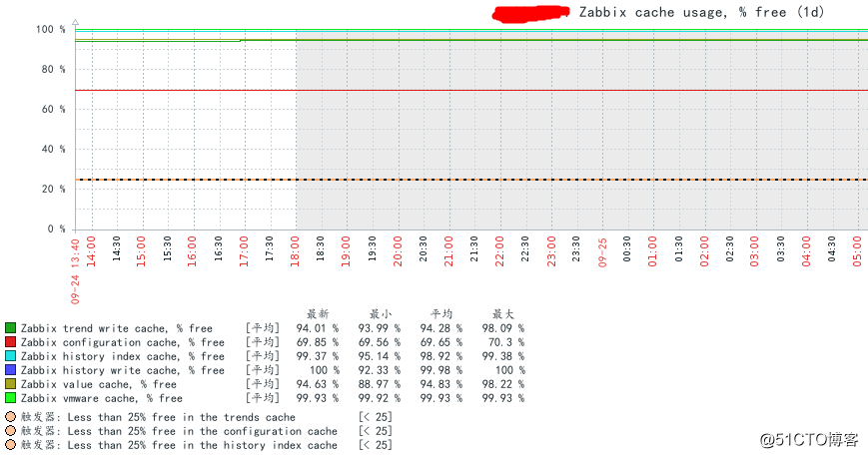The width and height of the screenshot is (868, 458).
Task: Click average value 94.83 % of value cache
Action: tap(441, 384)
